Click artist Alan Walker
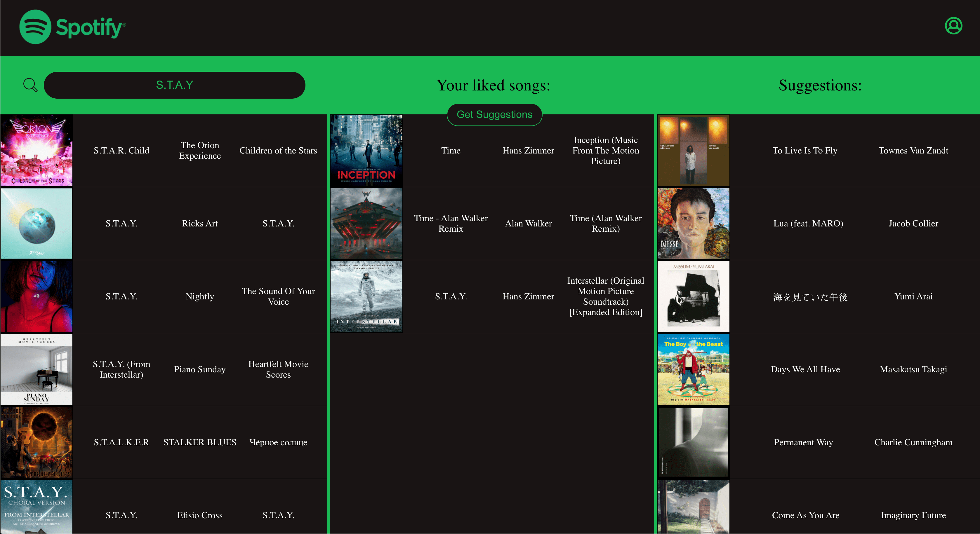The image size is (980, 534). [x=529, y=224]
